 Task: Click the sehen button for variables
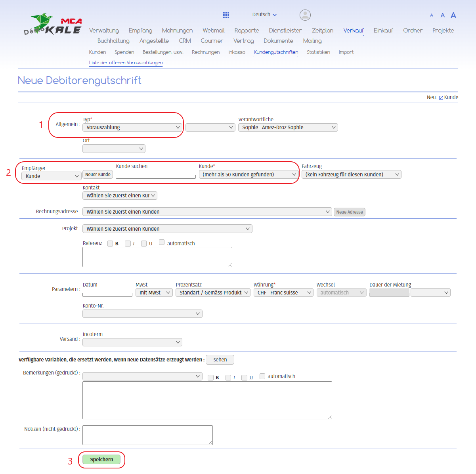220,359
